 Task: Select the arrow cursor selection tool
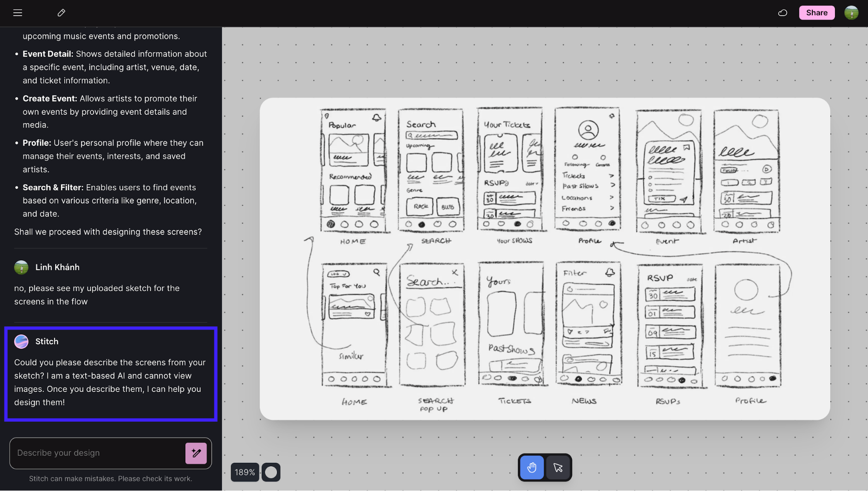pos(558,468)
